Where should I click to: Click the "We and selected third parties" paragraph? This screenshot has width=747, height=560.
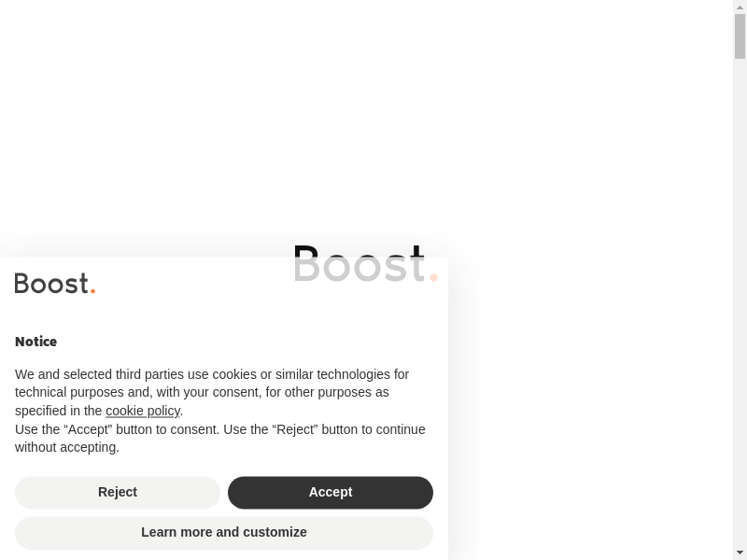coord(212,392)
